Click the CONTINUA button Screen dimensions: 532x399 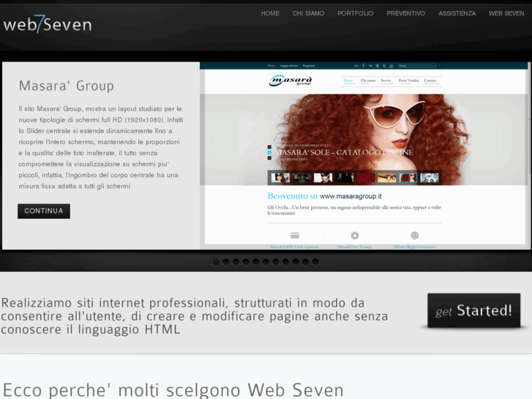(44, 211)
